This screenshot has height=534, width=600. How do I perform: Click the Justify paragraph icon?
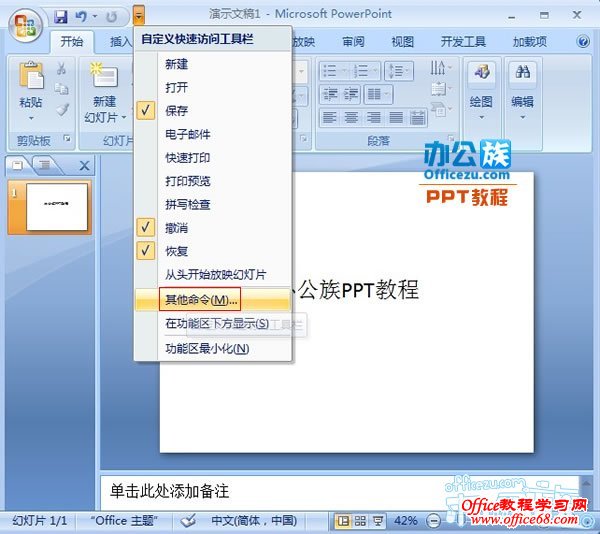pos(396,117)
